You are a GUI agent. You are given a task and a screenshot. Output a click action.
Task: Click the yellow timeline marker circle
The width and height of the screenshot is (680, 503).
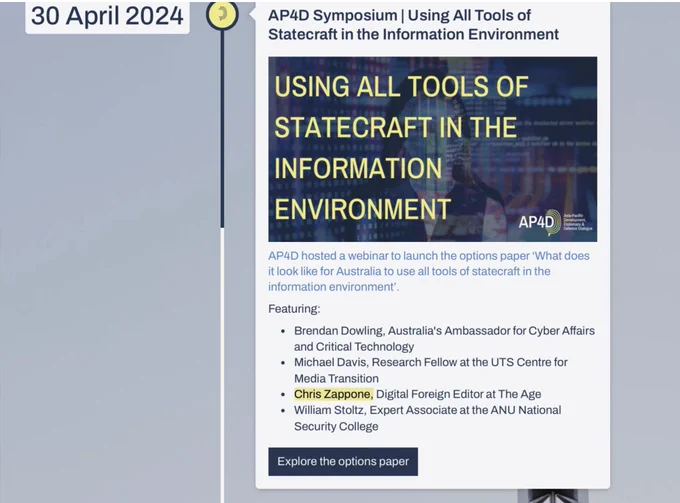tap(222, 14)
